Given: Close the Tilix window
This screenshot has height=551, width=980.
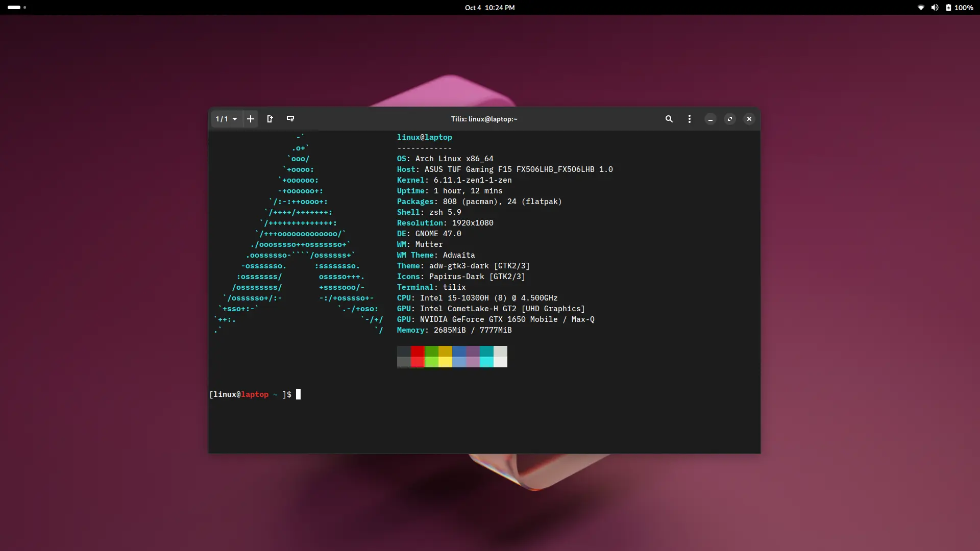Looking at the screenshot, I should tap(749, 119).
